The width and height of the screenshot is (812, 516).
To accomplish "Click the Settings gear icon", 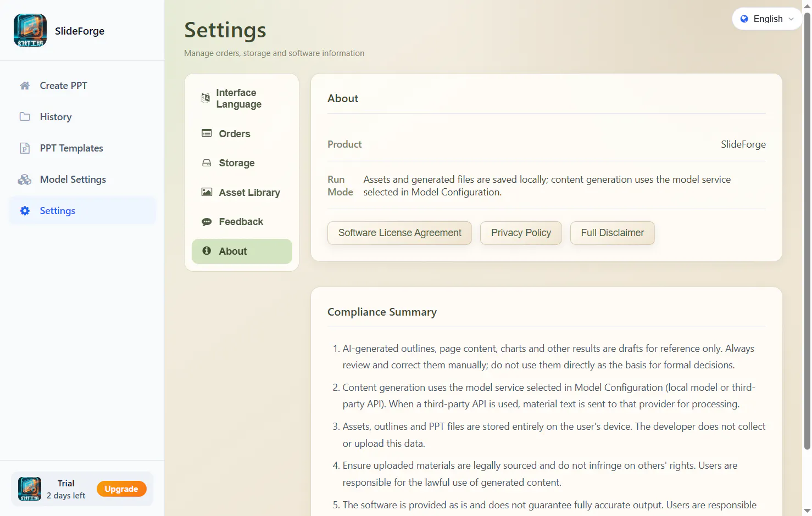I will (25, 211).
